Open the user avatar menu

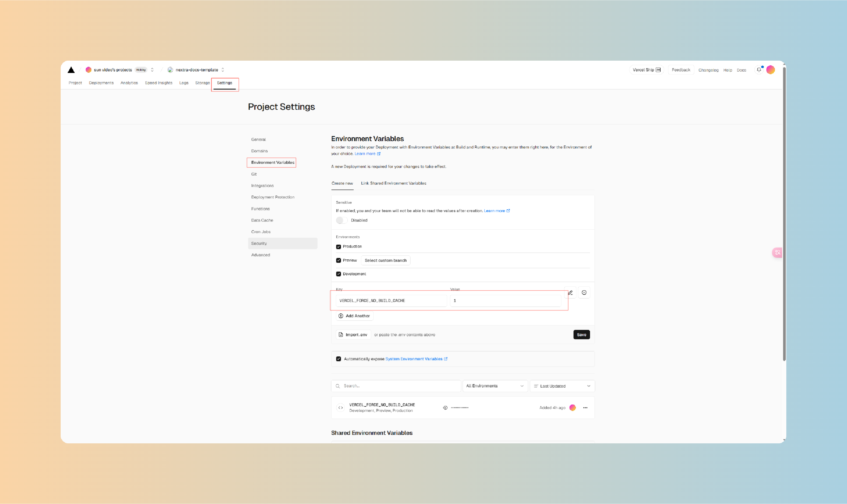(x=770, y=70)
